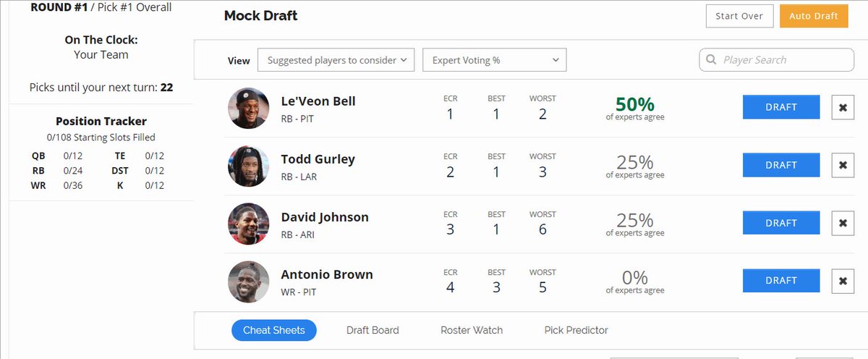Click the magnifier icon in Player Search
868x359 pixels.
(x=711, y=60)
